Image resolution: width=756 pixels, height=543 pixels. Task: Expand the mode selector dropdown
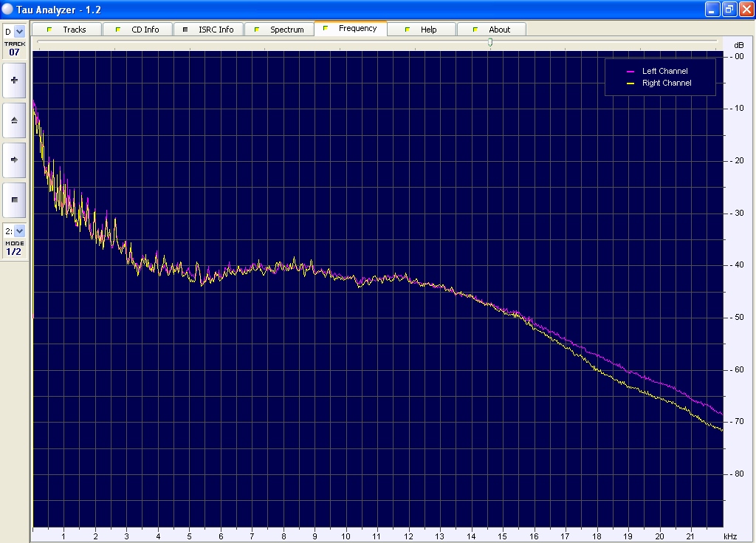coord(19,230)
